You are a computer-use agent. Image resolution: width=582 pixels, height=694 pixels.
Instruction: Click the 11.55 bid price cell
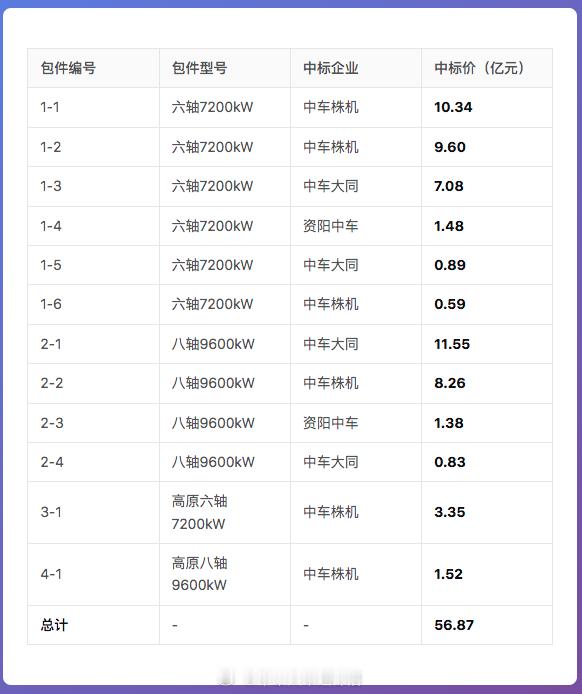pyautogui.click(x=487, y=344)
